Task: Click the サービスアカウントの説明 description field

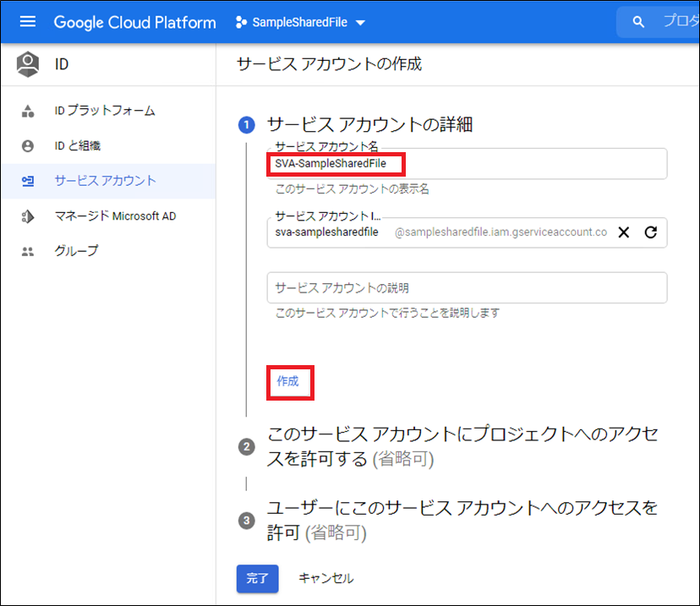Action: point(467,288)
